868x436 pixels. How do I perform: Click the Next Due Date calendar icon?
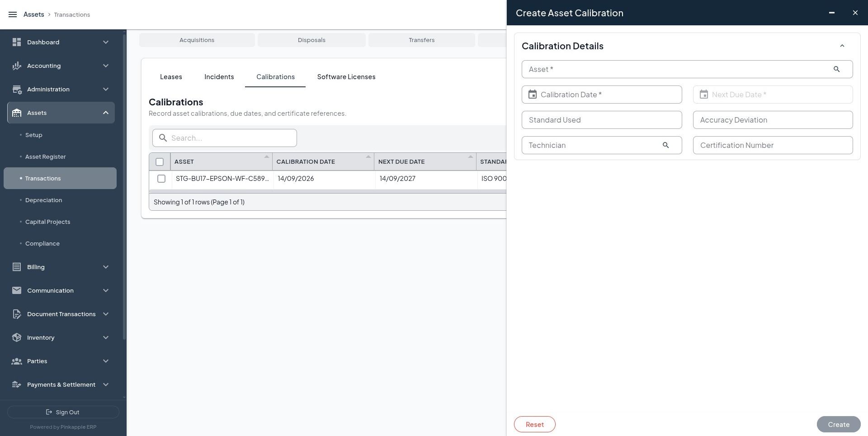tap(704, 95)
